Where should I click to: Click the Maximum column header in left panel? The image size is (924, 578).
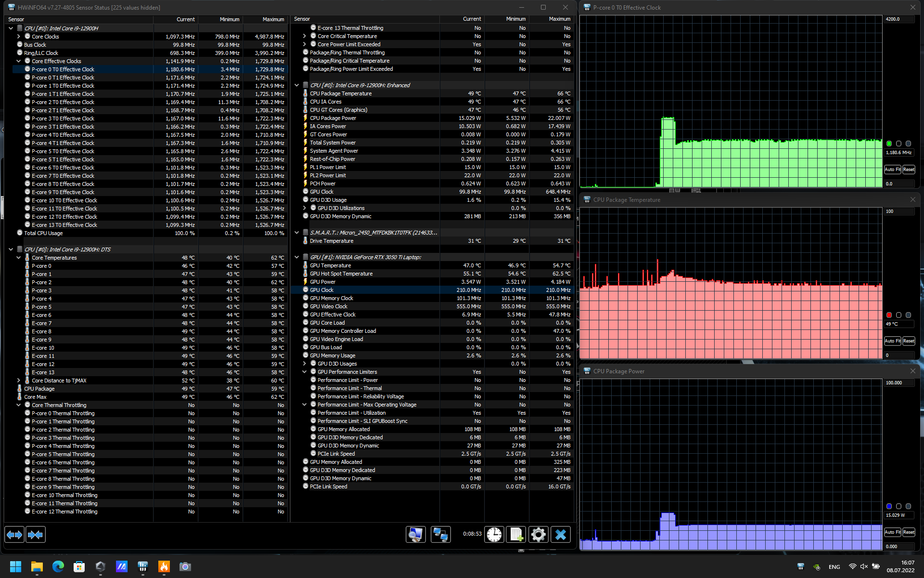(273, 19)
